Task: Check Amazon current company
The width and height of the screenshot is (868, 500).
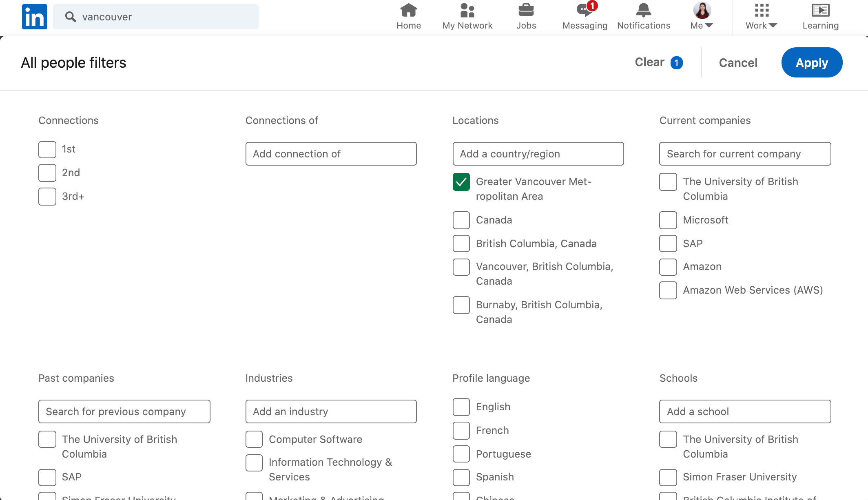Action: tap(668, 267)
